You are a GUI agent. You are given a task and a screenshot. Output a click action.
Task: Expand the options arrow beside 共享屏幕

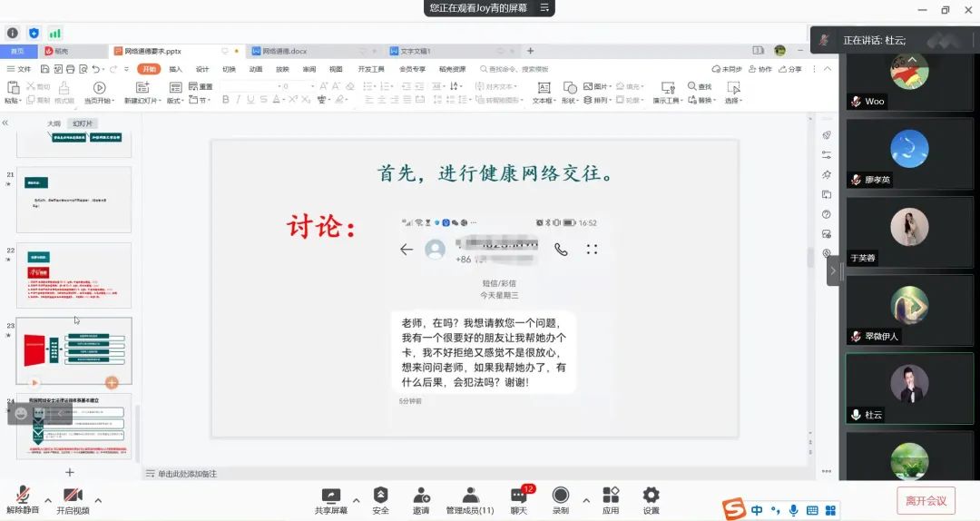point(356,500)
